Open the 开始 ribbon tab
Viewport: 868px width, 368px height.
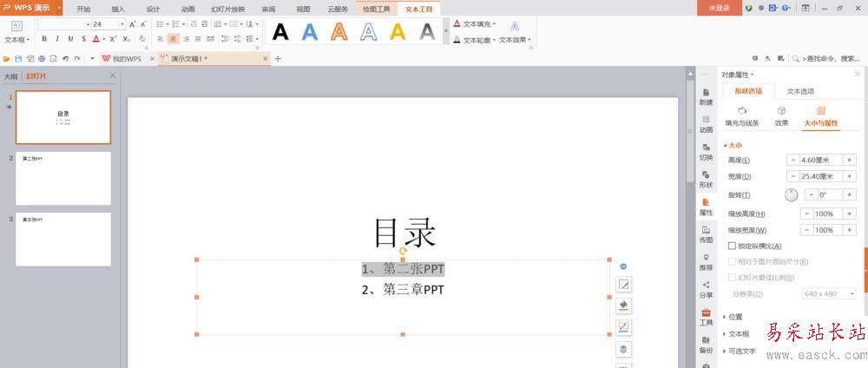pyautogui.click(x=83, y=9)
